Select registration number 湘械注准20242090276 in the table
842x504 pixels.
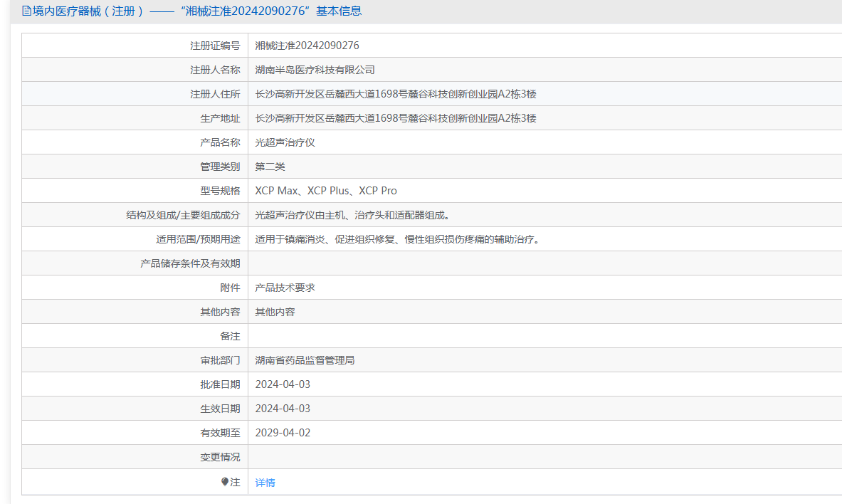point(307,46)
